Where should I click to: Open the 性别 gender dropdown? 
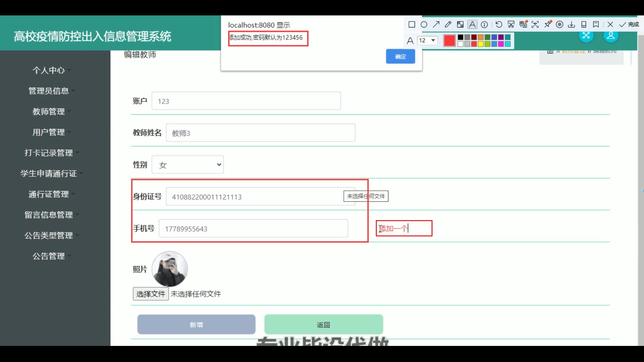click(188, 165)
